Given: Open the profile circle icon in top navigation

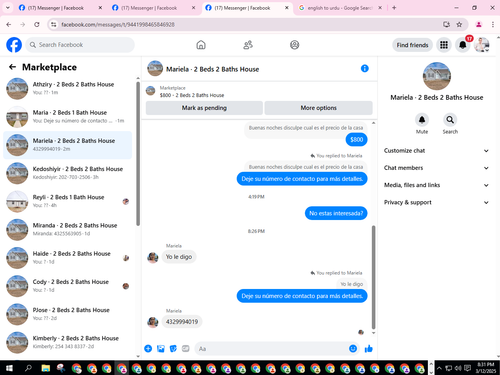Looking at the screenshot, I should click(x=294, y=45).
